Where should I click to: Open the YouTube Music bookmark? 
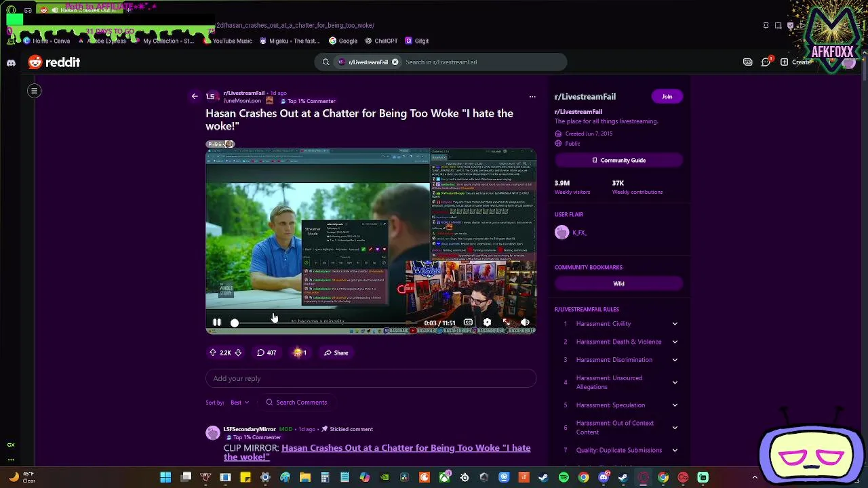tap(228, 41)
